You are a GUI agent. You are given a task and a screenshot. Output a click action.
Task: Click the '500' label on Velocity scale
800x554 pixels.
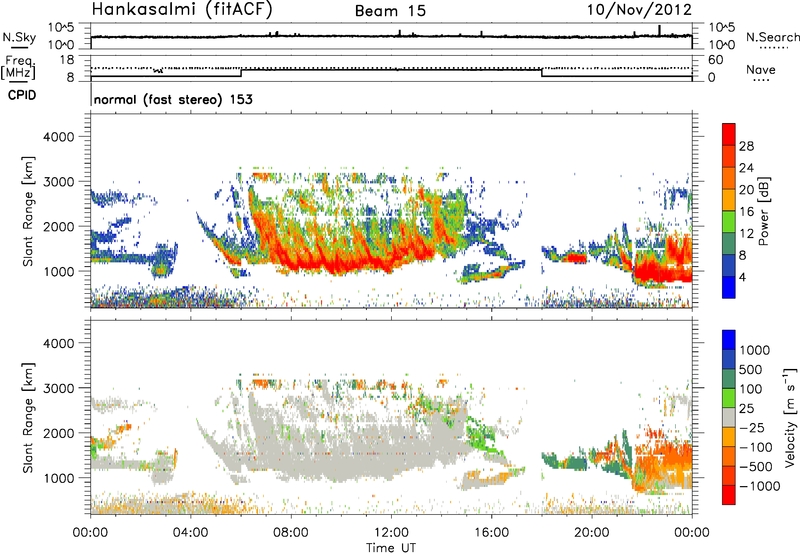750,369
